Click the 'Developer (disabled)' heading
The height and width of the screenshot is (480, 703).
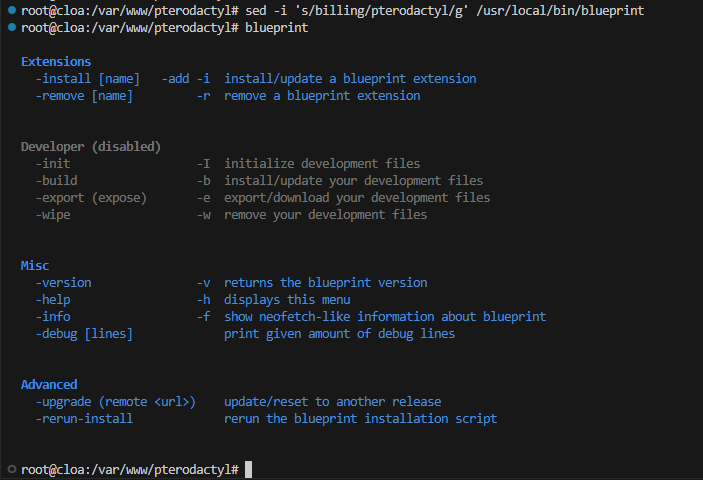pos(91,147)
